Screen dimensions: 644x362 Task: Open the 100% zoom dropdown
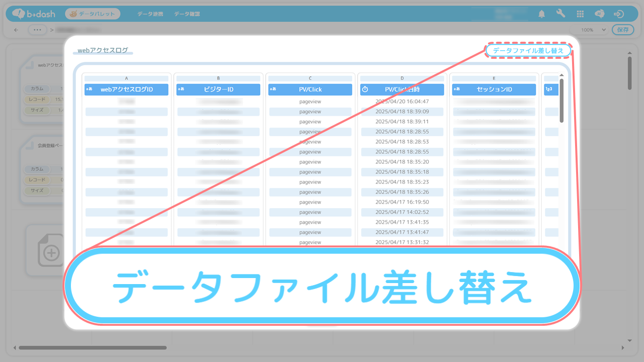coord(594,30)
